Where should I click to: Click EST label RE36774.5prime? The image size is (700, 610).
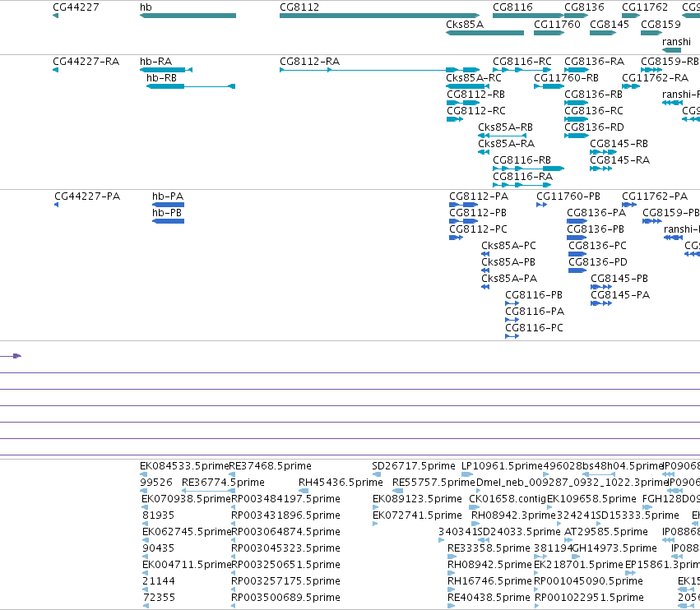tap(223, 483)
